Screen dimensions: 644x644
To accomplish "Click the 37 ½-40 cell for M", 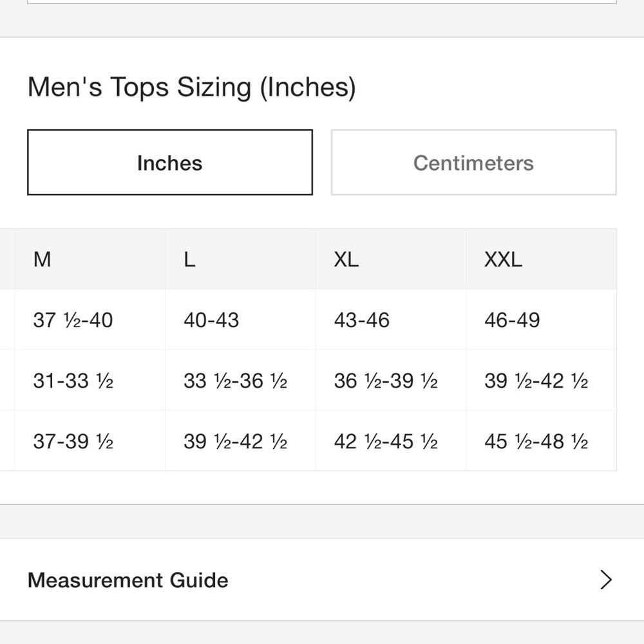I will 90,319.
